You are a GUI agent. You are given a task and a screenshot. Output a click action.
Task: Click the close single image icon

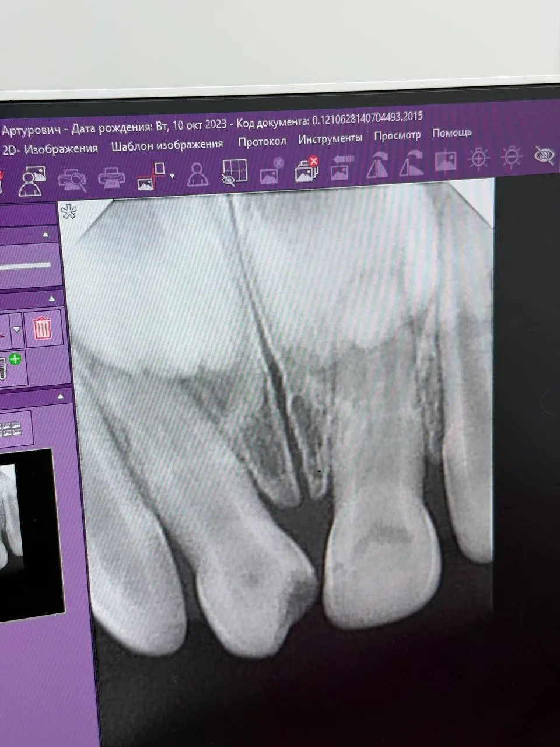point(271,170)
